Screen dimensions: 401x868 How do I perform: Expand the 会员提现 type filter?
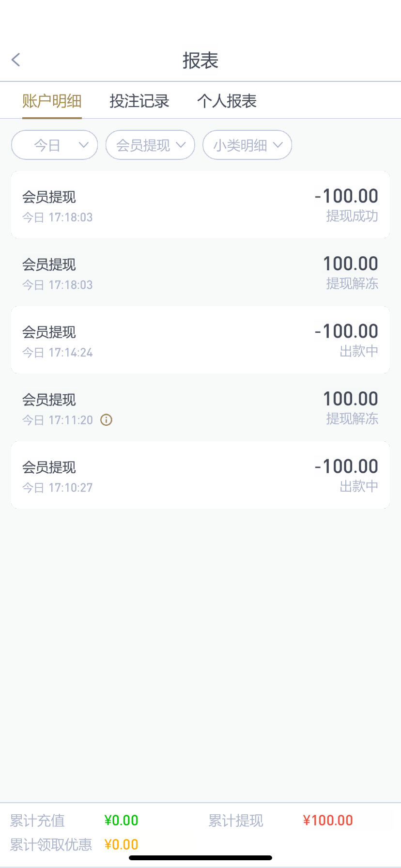[150, 145]
